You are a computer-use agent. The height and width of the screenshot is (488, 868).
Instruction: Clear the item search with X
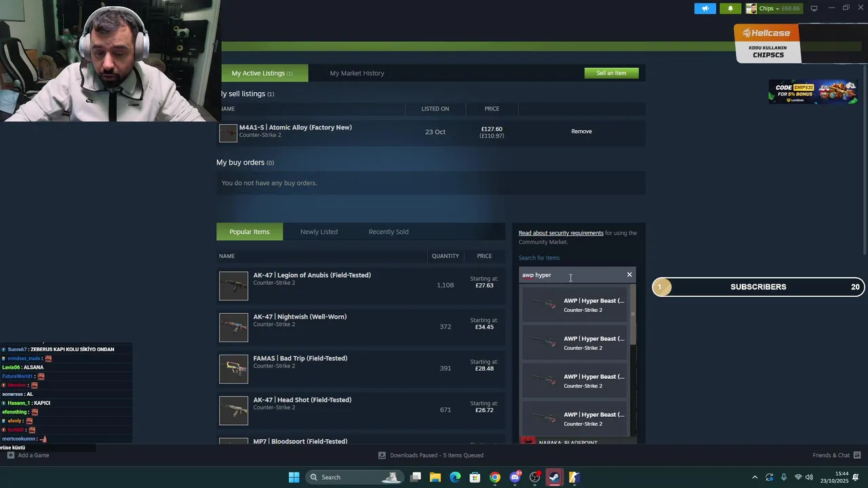click(629, 274)
